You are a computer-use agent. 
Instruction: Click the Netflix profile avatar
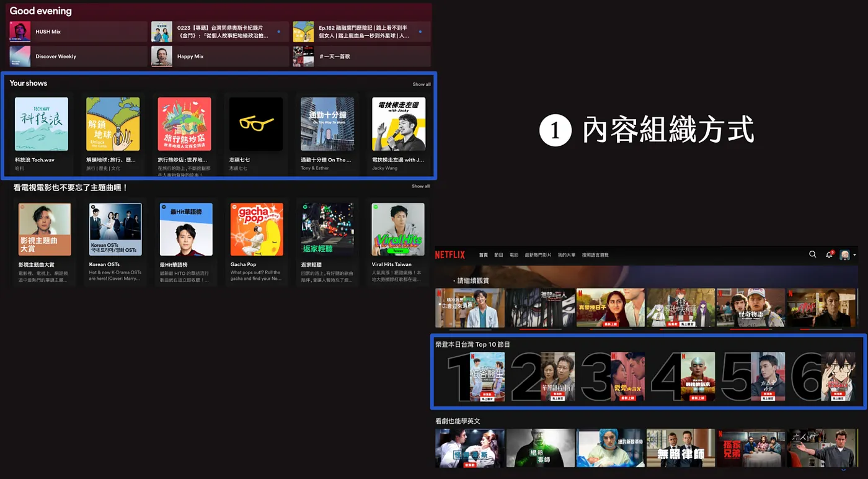[x=844, y=255]
